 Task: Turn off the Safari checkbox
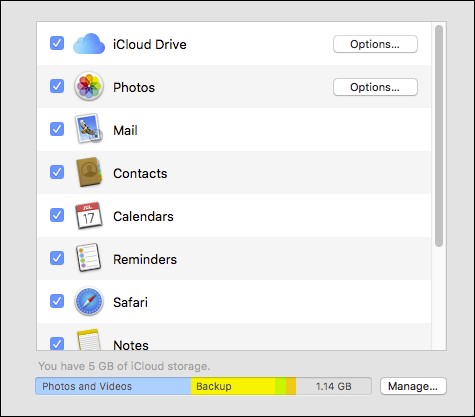[x=57, y=301]
